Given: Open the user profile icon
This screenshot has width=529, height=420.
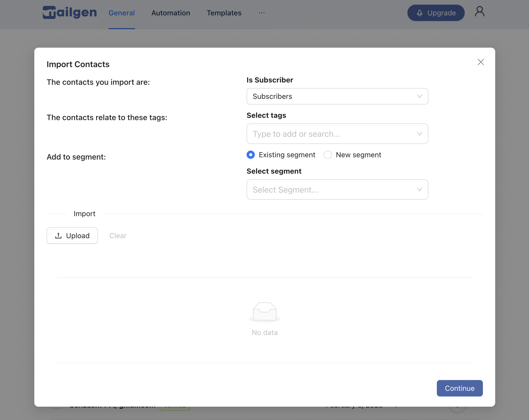Looking at the screenshot, I should pos(480,12).
